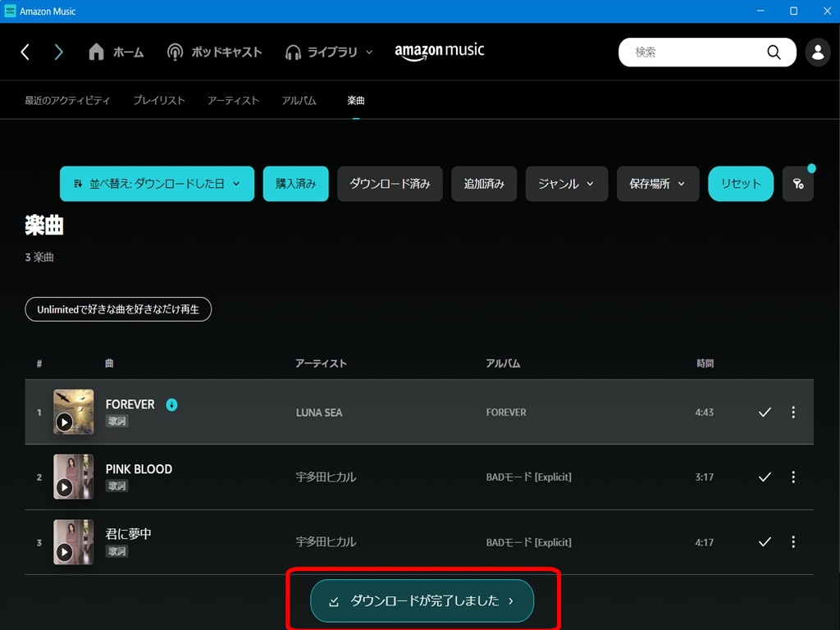Open FOREVER album link
The width and height of the screenshot is (840, 630).
[x=506, y=413]
